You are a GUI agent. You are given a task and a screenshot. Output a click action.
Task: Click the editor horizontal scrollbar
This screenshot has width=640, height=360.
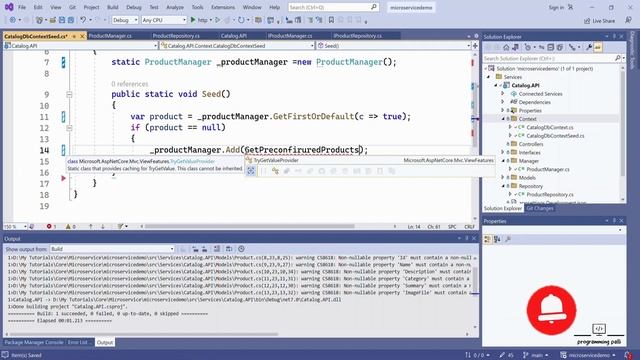250,227
